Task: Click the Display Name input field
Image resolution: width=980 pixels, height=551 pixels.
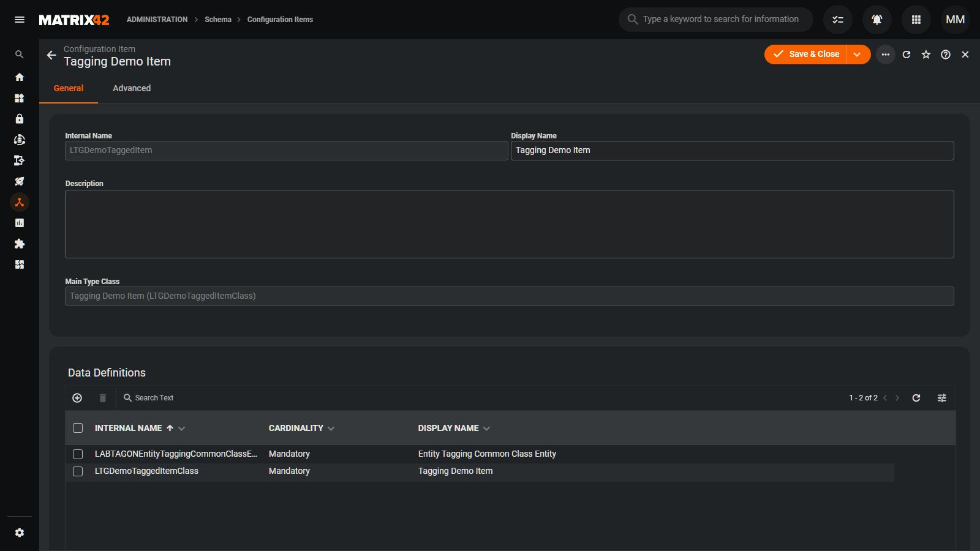Action: (x=733, y=151)
